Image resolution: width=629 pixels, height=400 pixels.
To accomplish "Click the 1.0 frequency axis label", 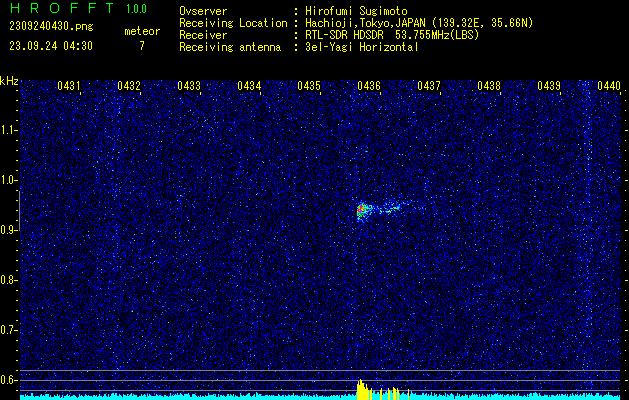I will tap(9, 180).
